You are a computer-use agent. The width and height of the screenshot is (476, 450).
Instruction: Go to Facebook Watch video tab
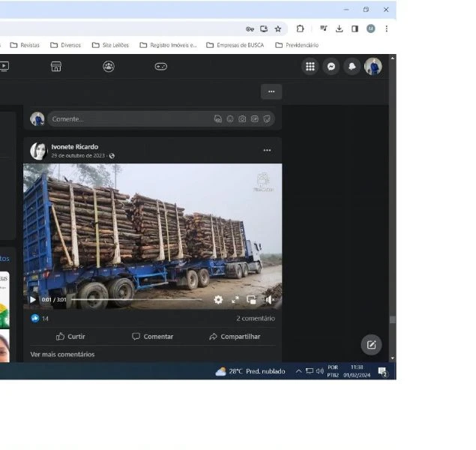[x=4, y=67]
